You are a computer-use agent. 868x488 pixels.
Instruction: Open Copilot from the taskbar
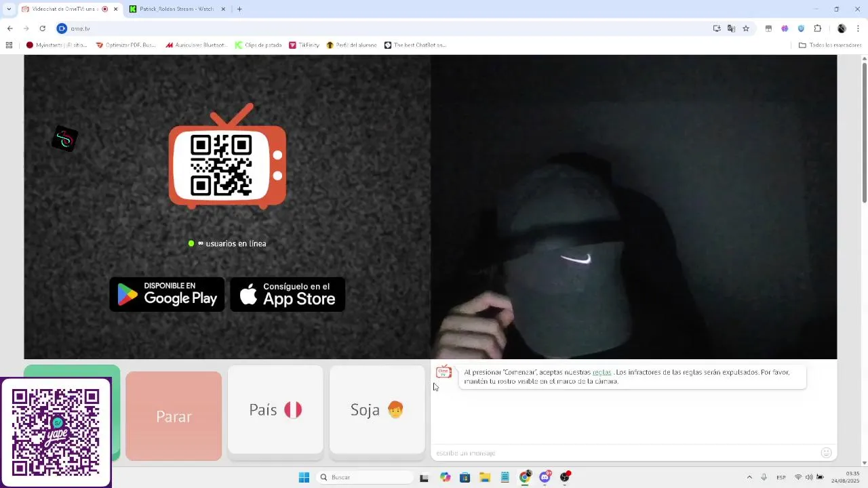point(445,477)
